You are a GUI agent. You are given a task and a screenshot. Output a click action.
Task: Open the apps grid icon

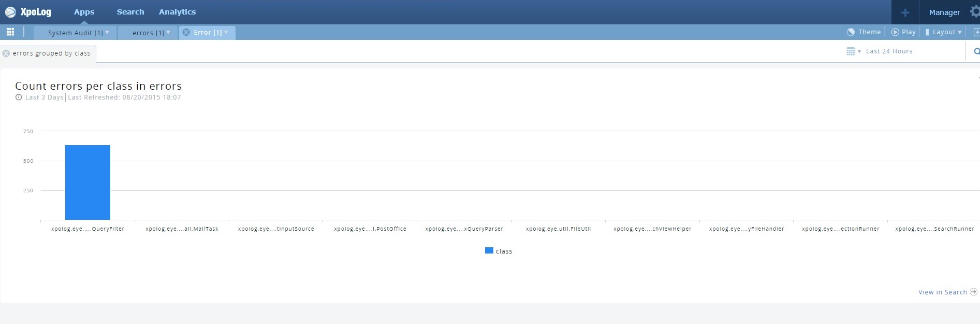click(10, 32)
